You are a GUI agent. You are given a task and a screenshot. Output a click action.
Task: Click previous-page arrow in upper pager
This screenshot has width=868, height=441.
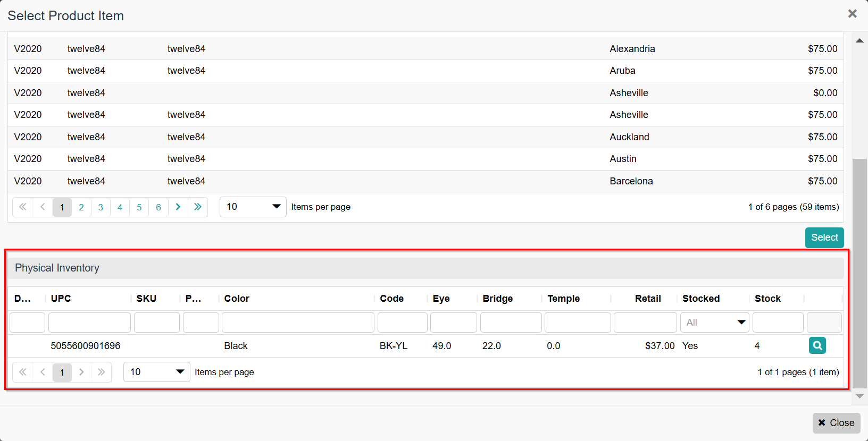pyautogui.click(x=43, y=207)
